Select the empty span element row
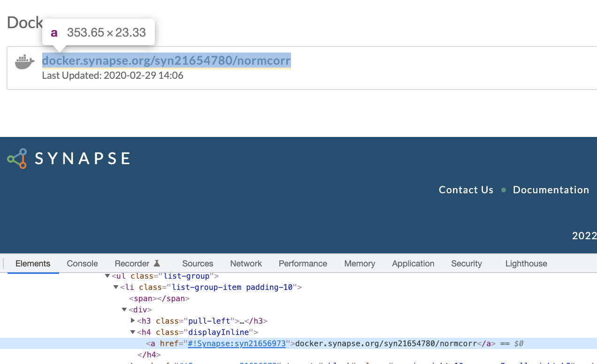 click(x=159, y=298)
